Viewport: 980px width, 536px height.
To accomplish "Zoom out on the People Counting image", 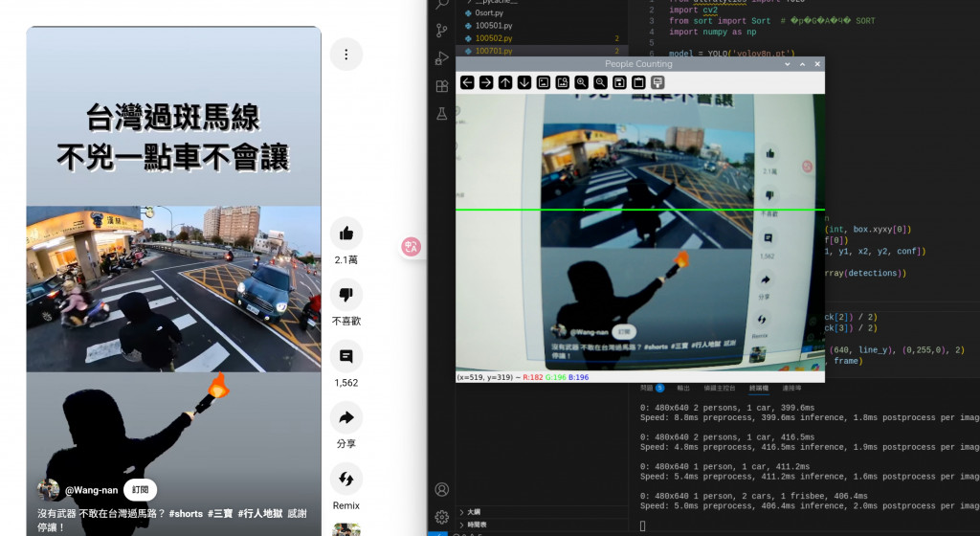I will point(601,82).
